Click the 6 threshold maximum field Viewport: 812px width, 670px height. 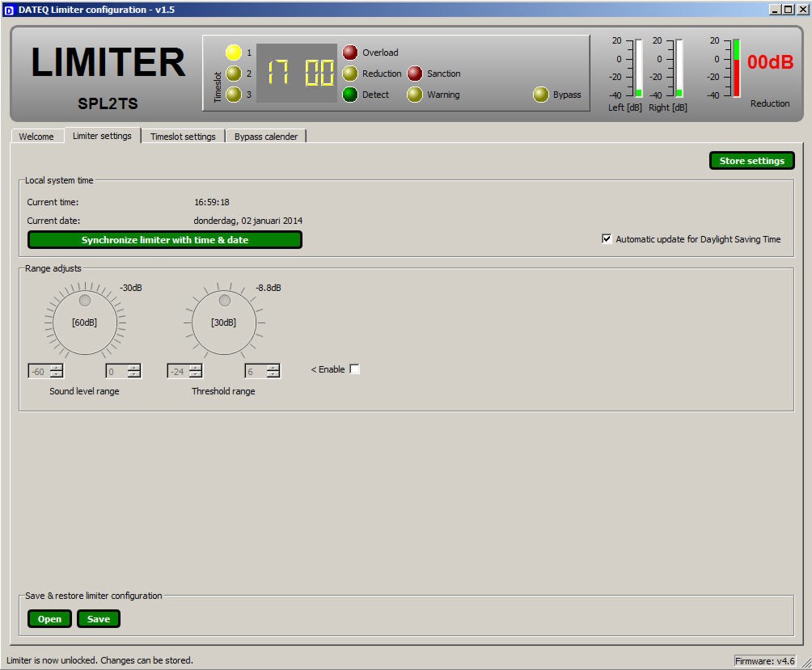(x=256, y=371)
